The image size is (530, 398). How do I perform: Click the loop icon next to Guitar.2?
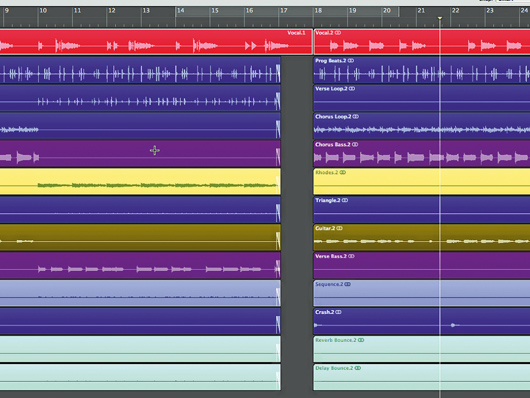[339, 228]
